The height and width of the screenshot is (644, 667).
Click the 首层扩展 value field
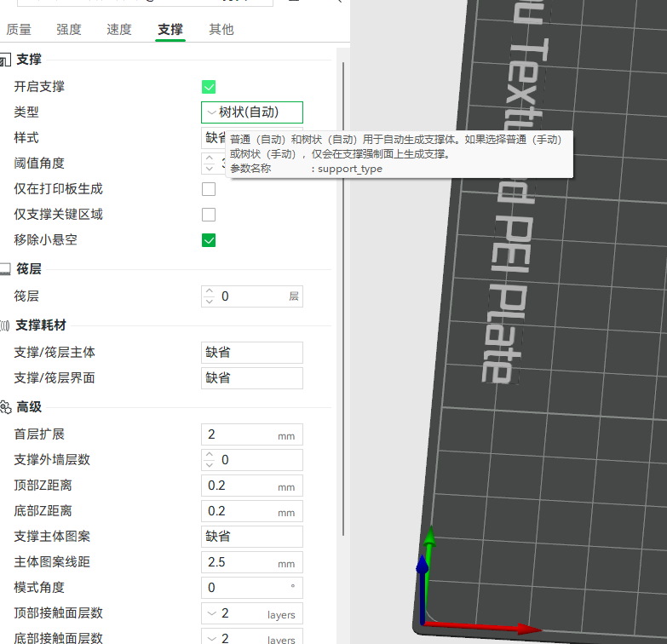point(252,434)
